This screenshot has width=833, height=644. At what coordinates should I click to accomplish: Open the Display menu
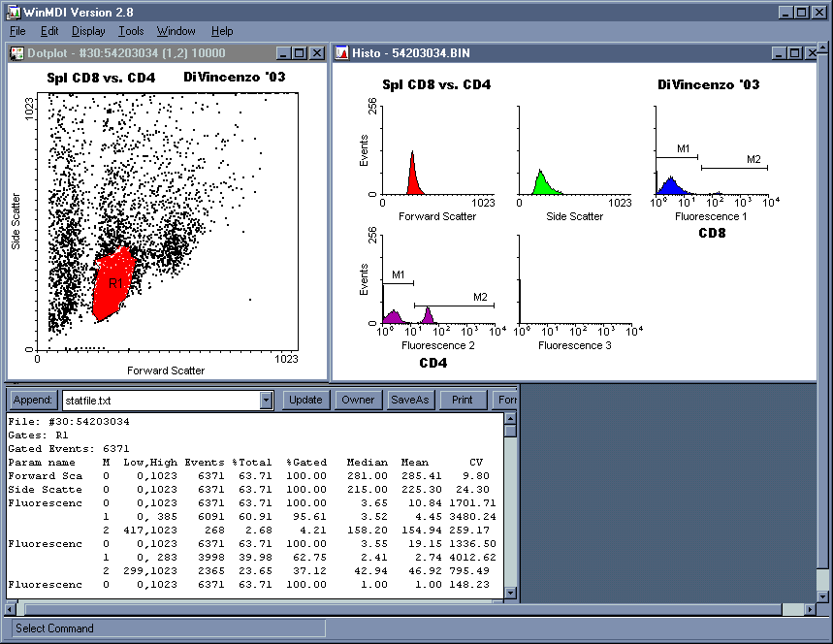88,31
